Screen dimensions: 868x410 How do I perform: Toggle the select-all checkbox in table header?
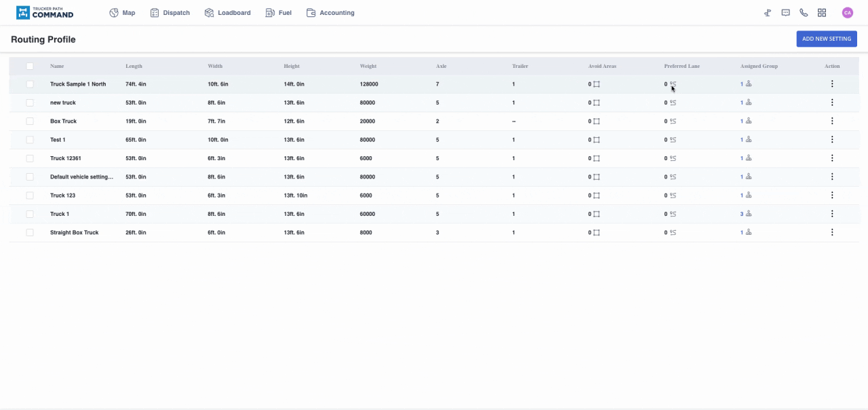[30, 67]
